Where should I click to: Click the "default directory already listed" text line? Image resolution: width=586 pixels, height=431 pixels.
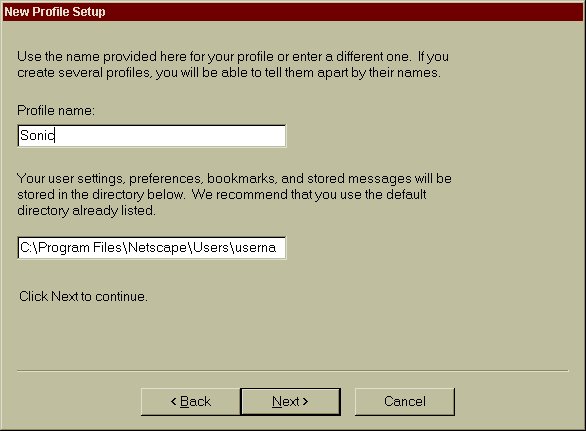tap(86, 210)
